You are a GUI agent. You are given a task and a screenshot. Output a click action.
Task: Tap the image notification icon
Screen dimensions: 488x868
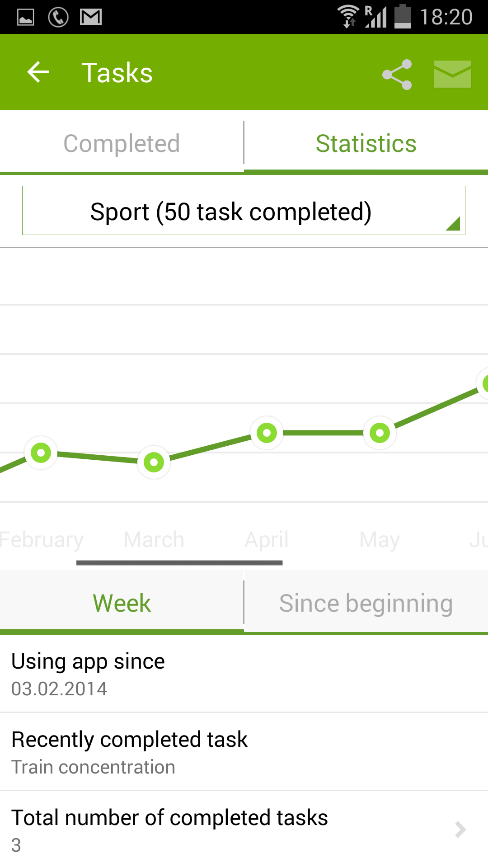(26, 17)
